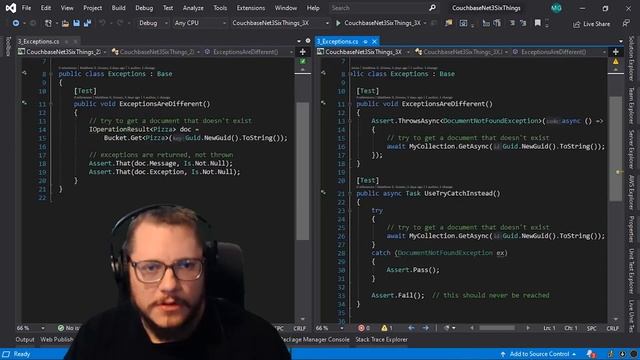Click the Live Share share icon
This screenshot has width=640, height=360.
tap(576, 24)
